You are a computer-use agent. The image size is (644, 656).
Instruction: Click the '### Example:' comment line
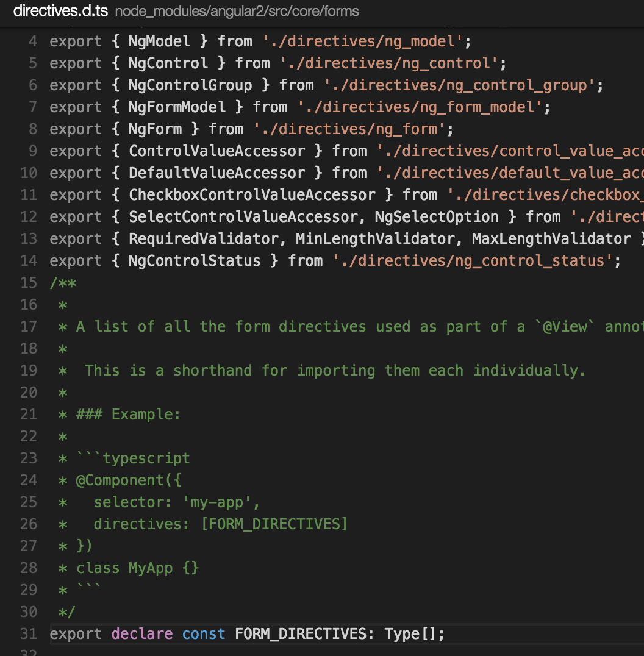128,414
